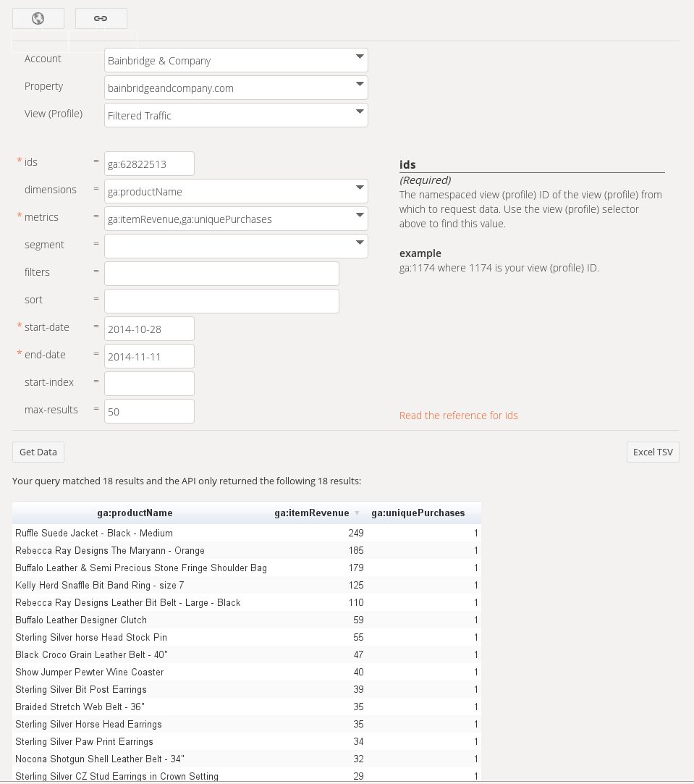This screenshot has width=694, height=784.
Task: Open the Account dropdown arrow
Action: tap(360, 56)
